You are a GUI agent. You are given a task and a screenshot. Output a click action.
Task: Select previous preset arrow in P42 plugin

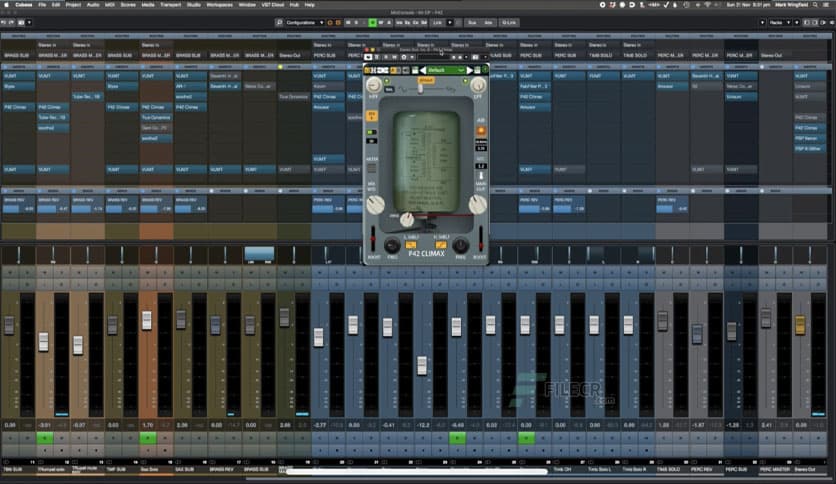(423, 70)
